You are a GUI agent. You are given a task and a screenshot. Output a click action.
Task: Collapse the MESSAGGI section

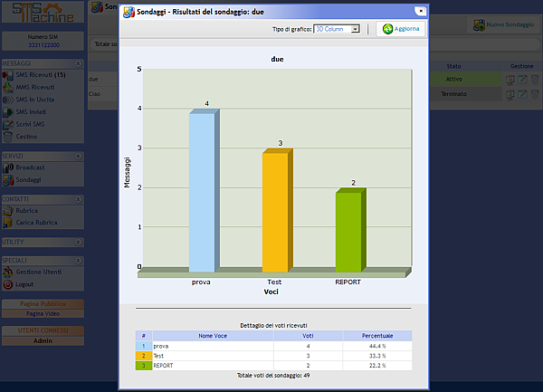(78, 63)
